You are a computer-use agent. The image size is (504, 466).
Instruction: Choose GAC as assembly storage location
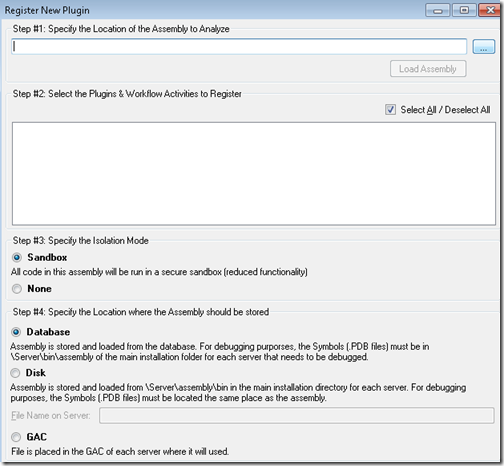pos(16,437)
